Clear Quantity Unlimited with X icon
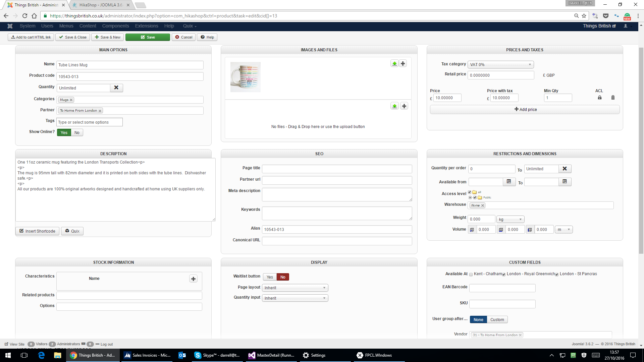 (116, 87)
